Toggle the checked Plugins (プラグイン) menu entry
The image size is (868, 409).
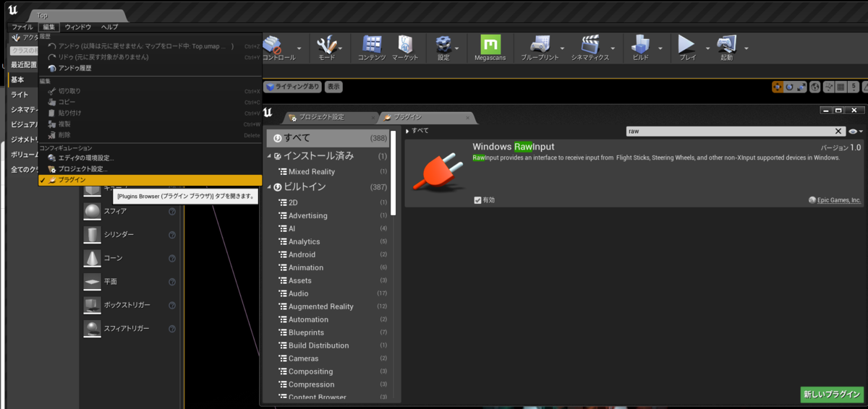pyautogui.click(x=150, y=180)
